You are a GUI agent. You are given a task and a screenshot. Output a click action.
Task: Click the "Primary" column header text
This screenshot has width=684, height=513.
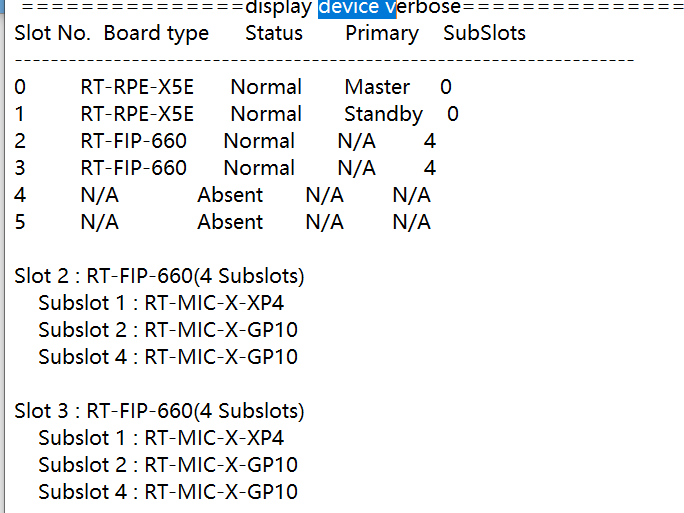click(x=382, y=33)
